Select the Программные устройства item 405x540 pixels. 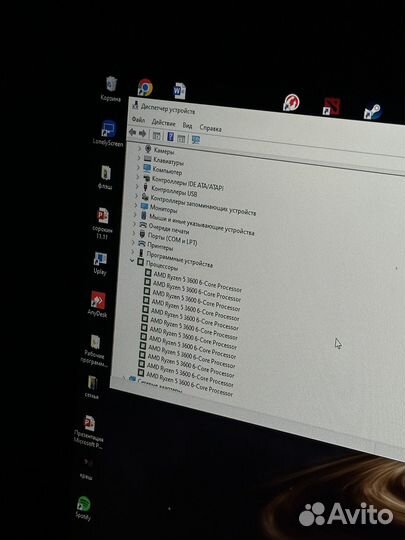tap(179, 259)
